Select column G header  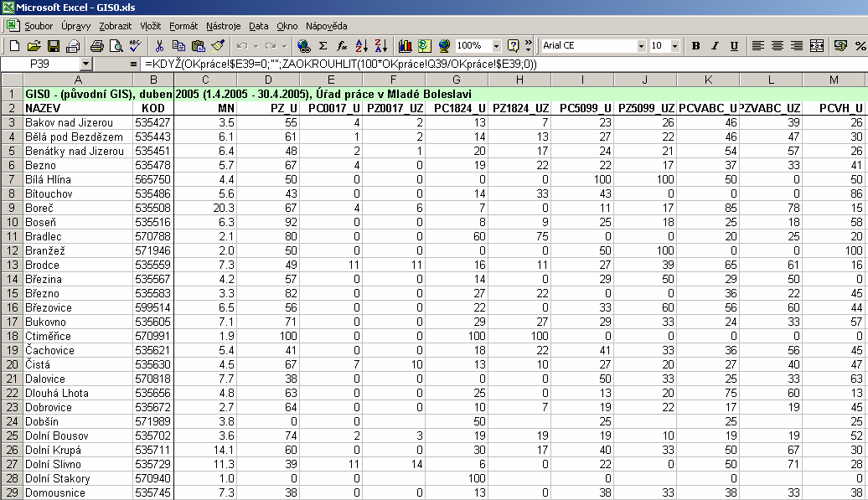tap(457, 80)
